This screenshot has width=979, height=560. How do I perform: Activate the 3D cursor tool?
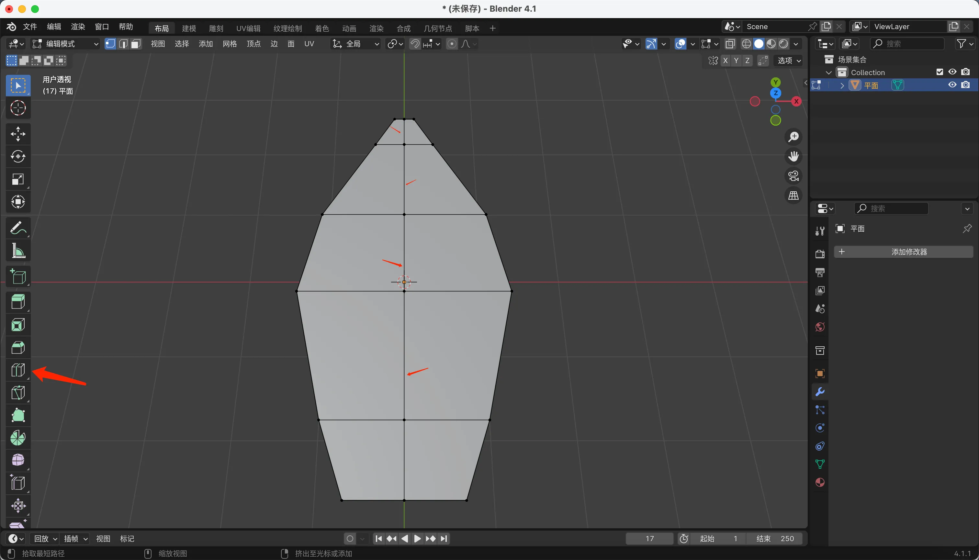coord(18,108)
